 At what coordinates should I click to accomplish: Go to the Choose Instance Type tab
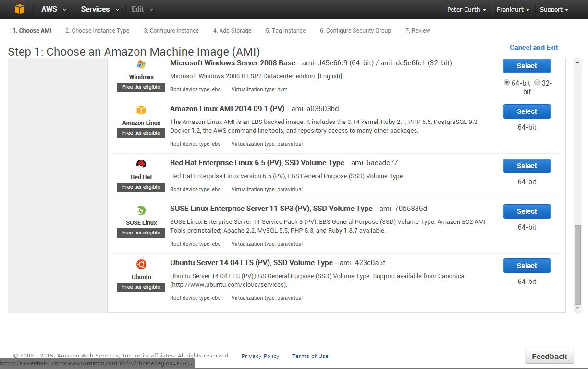point(98,31)
